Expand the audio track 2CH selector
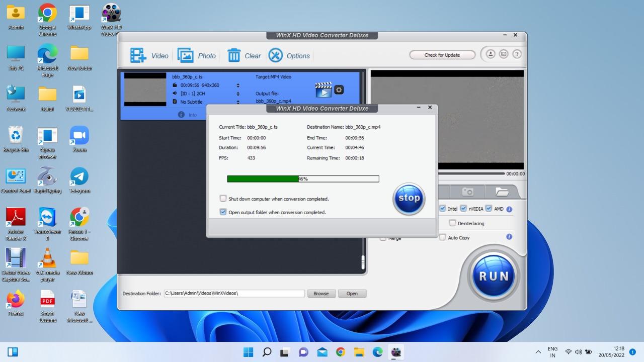The height and width of the screenshot is (362, 644). point(238,94)
